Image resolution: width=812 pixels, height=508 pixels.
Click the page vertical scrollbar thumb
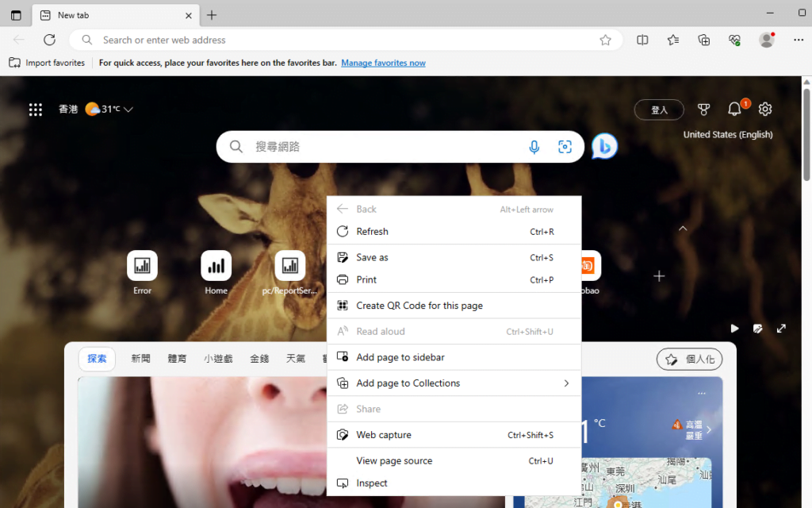point(806,135)
